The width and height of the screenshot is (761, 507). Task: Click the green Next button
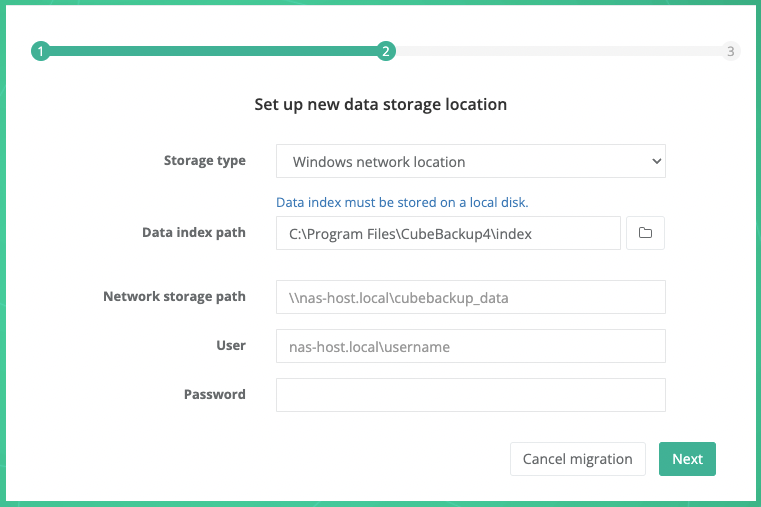pos(687,459)
